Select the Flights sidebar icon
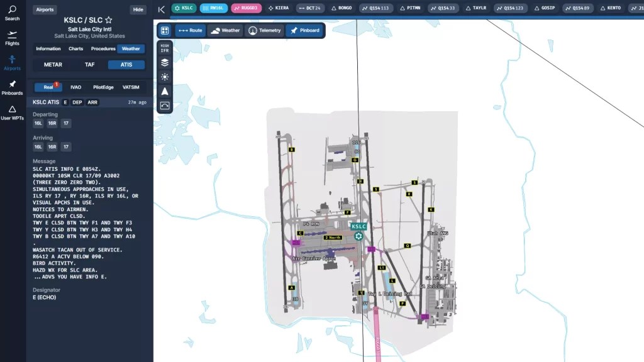The height and width of the screenshot is (362, 644). [x=11, y=39]
